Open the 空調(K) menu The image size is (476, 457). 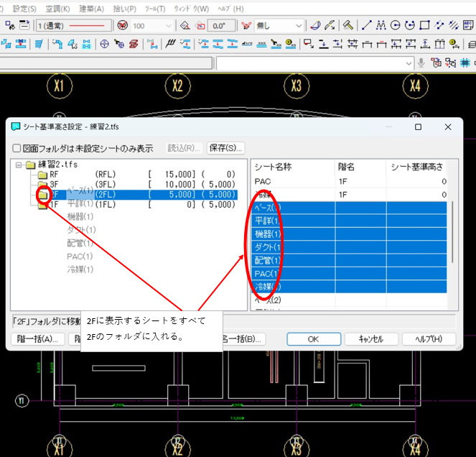tap(57, 9)
